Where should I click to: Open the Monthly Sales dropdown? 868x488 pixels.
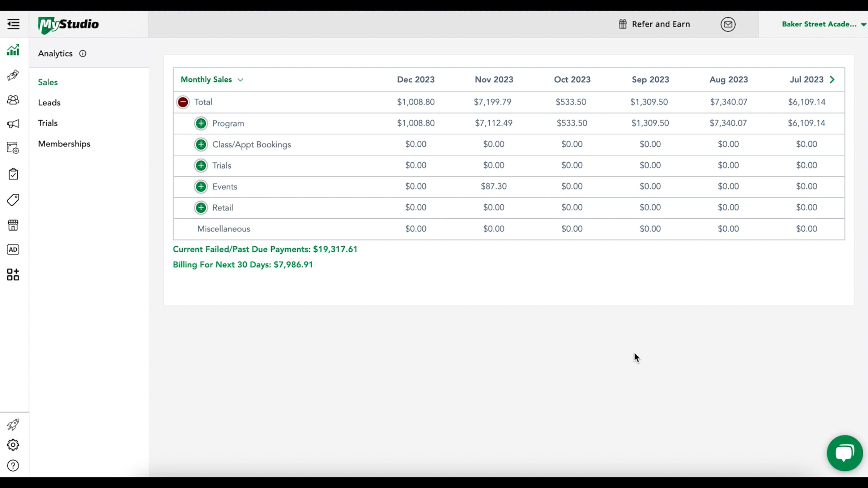(212, 80)
